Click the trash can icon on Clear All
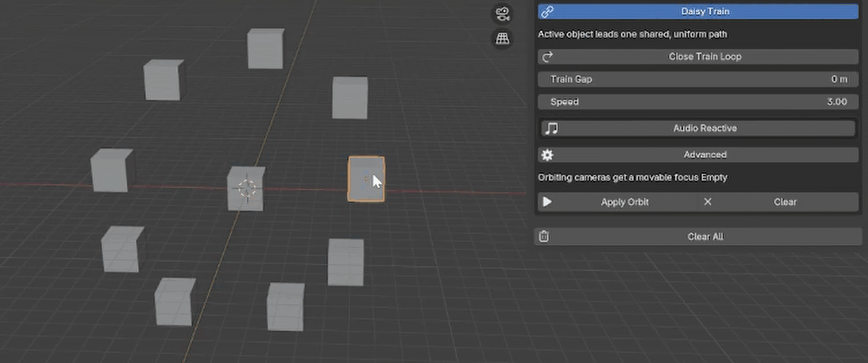Image resolution: width=868 pixels, height=363 pixels. click(544, 237)
